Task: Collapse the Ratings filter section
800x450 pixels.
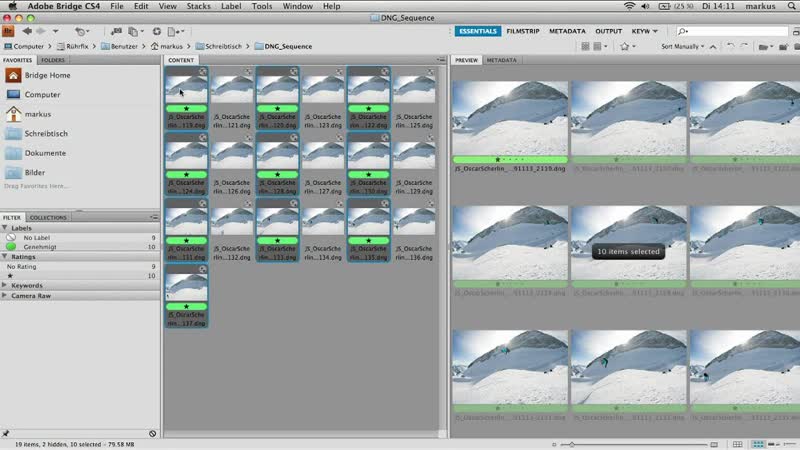Action: pos(5,257)
